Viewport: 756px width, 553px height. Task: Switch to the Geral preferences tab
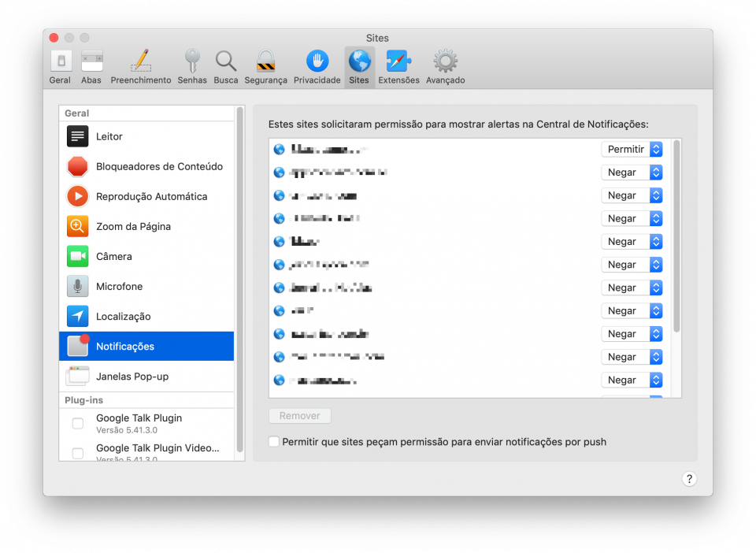(61, 67)
